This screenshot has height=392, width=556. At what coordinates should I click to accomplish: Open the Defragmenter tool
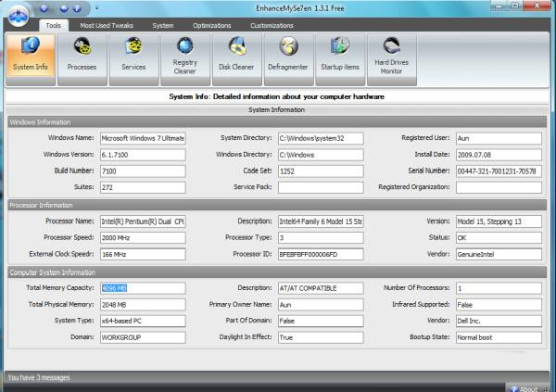287,58
